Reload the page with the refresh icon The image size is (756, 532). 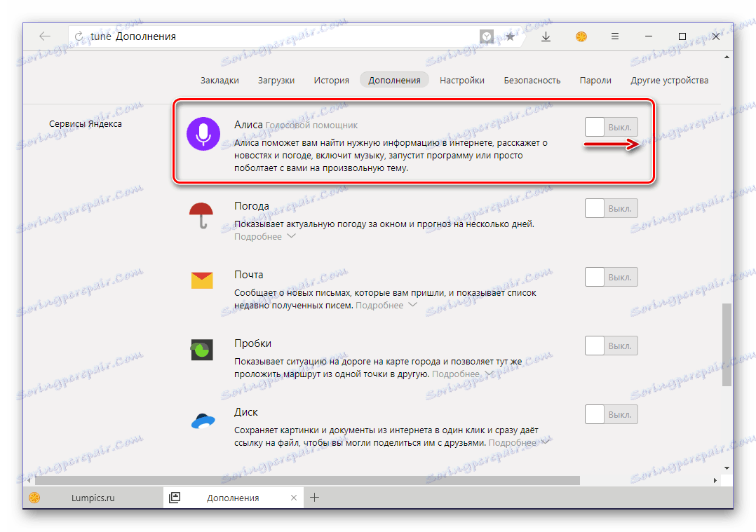tap(79, 36)
